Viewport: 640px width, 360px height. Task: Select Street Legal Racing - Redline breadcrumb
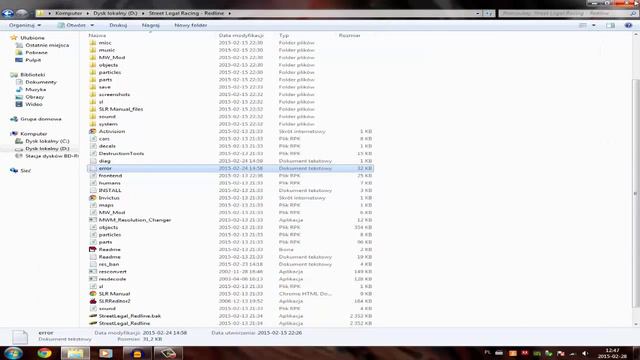point(186,13)
